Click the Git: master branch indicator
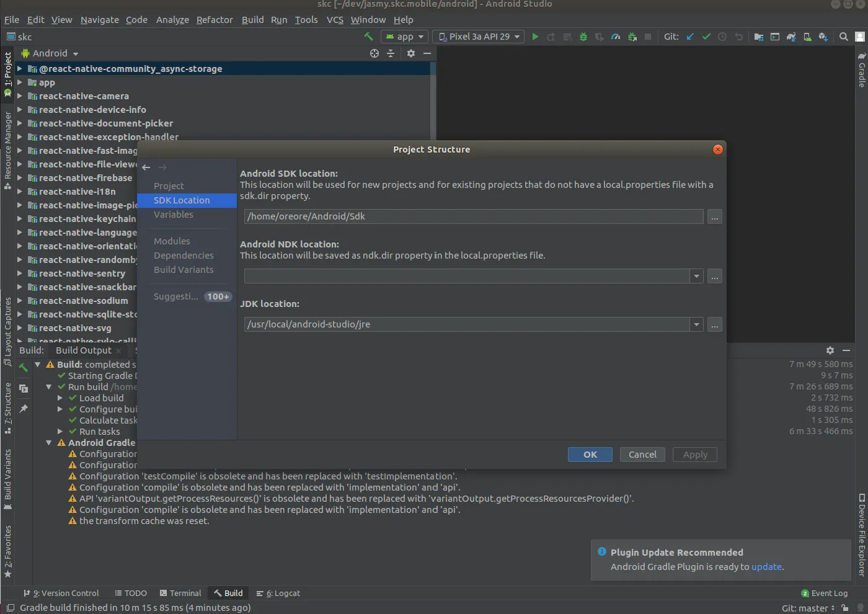Image resolution: width=868 pixels, height=614 pixels. pos(808,608)
